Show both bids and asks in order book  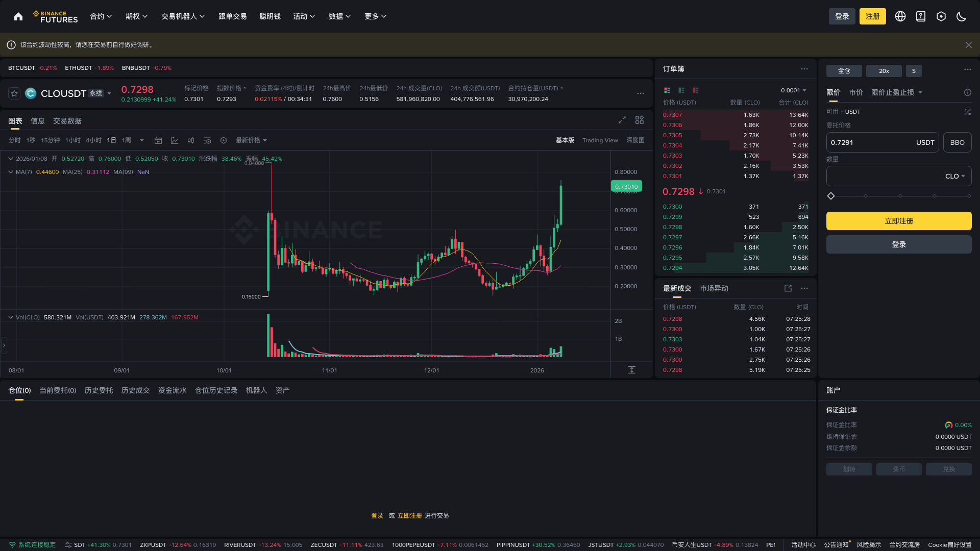click(667, 90)
